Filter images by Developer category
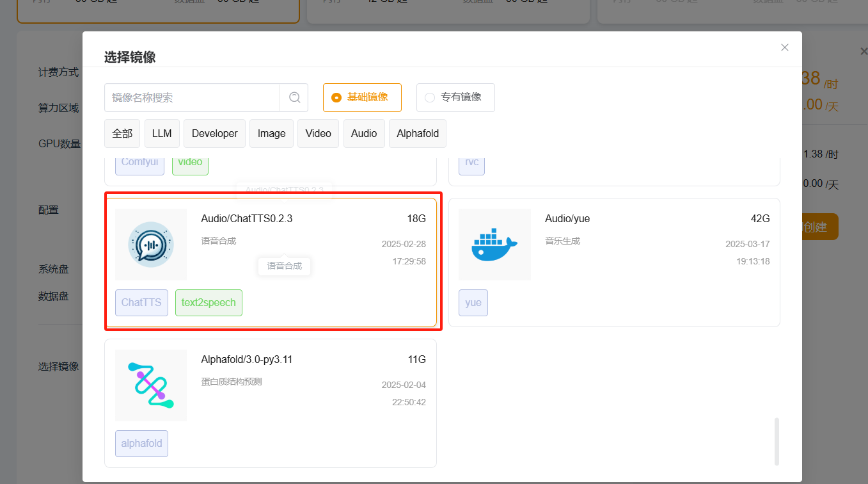Screen dimensions: 868x484 tap(214, 134)
